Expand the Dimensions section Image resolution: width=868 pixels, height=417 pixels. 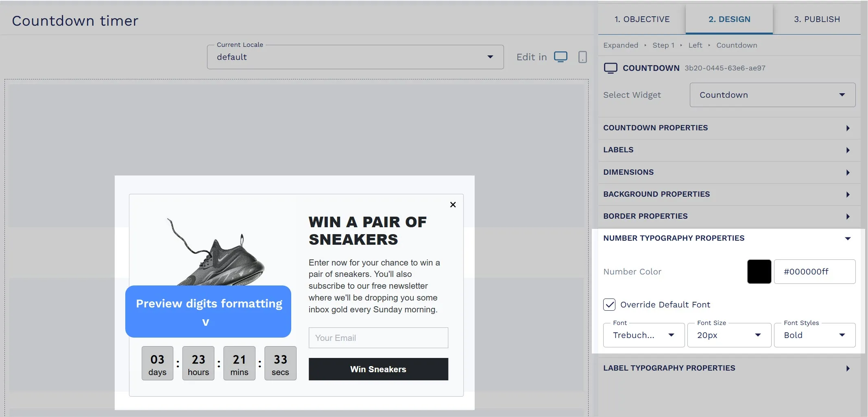[729, 172]
